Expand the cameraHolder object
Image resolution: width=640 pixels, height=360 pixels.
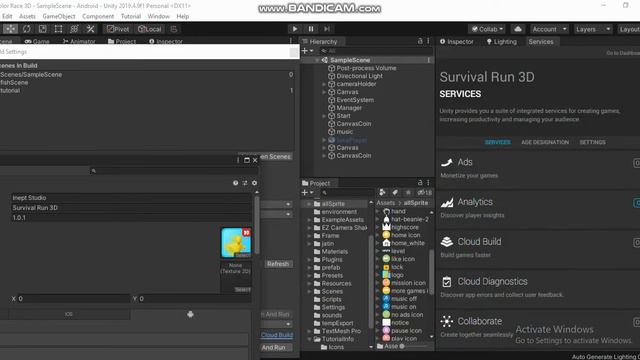(x=324, y=84)
